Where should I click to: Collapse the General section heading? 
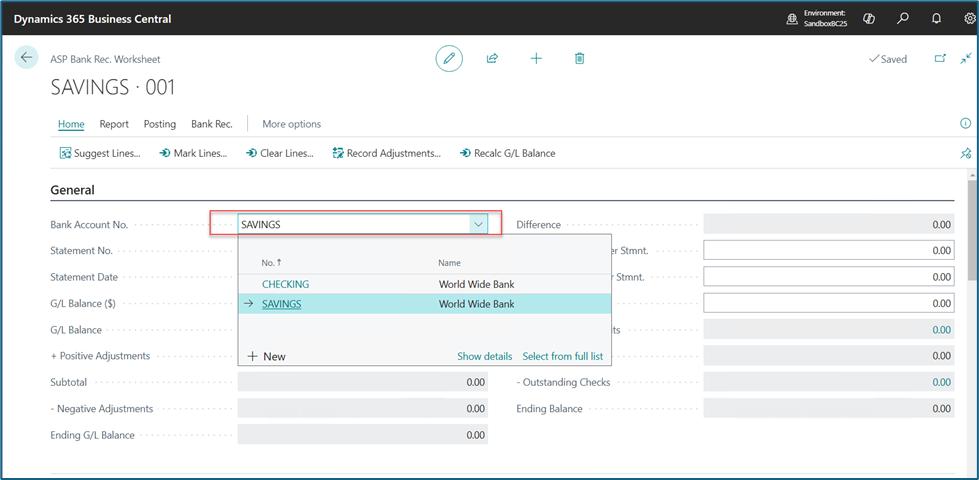(x=72, y=190)
